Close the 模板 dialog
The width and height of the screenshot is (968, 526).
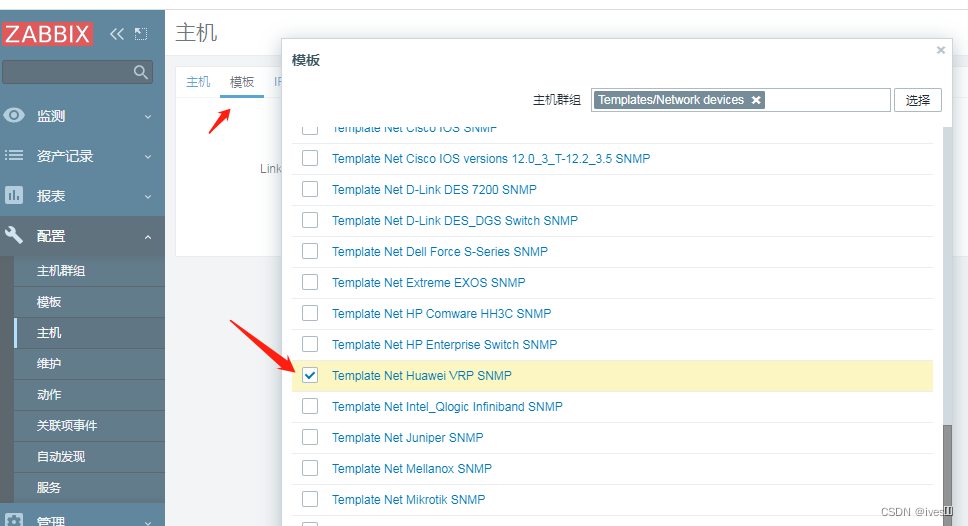940,50
